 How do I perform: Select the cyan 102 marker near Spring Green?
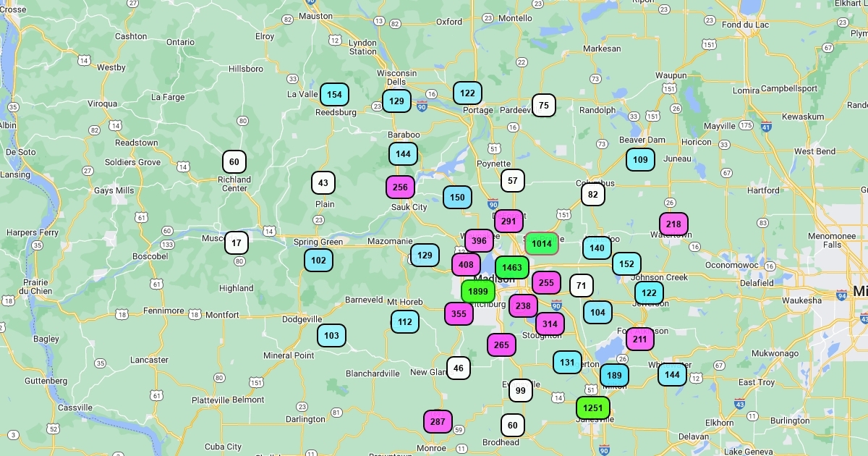pos(318,261)
